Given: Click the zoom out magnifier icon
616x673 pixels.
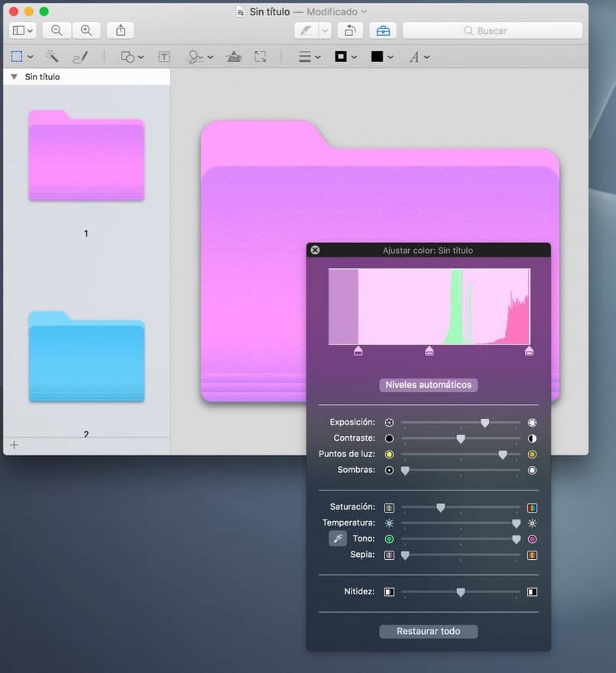Looking at the screenshot, I should [x=57, y=31].
